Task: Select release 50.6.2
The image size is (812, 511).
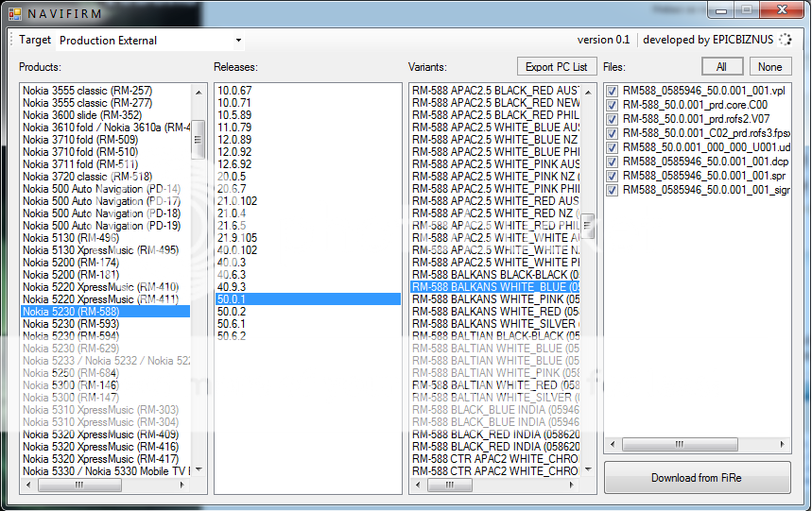Action: click(308, 336)
